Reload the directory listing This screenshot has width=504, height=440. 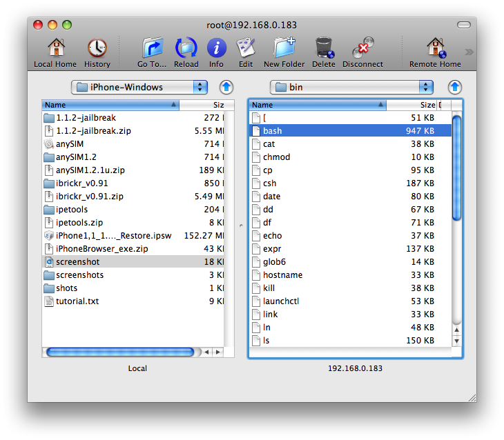[186, 52]
